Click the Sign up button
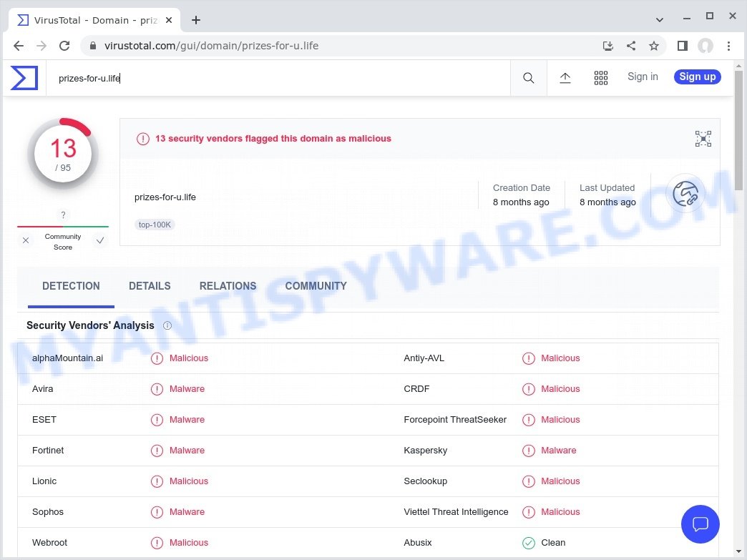This screenshot has width=747, height=560. (x=698, y=77)
